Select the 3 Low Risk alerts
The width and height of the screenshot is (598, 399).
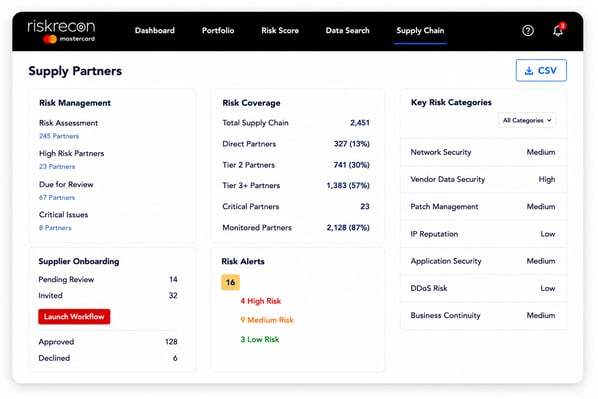point(260,339)
